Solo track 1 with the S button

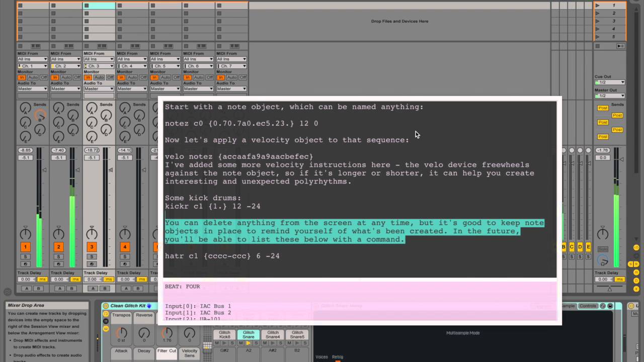[x=25, y=257]
